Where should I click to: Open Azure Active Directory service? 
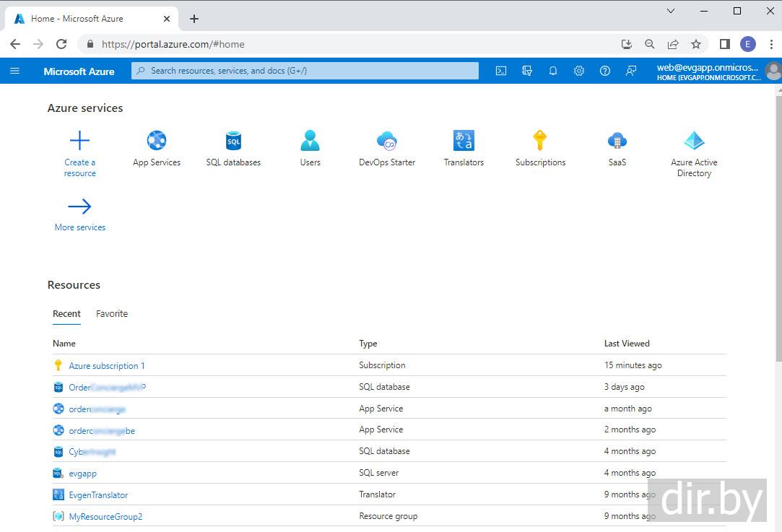pyautogui.click(x=694, y=140)
